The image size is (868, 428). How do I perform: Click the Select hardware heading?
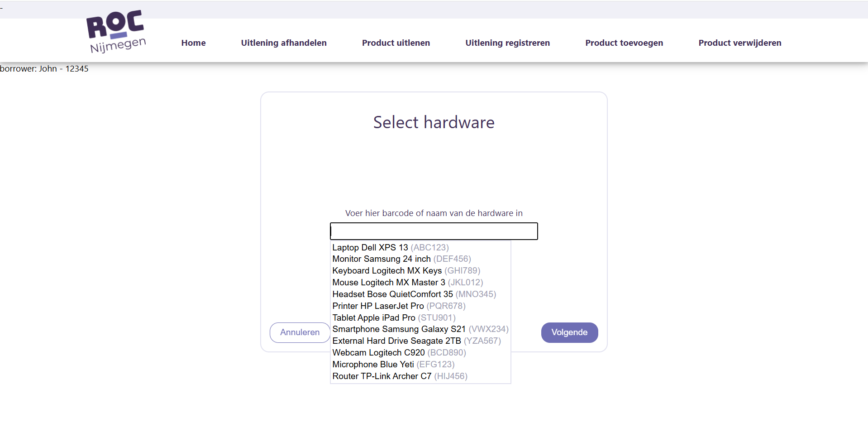[434, 122]
